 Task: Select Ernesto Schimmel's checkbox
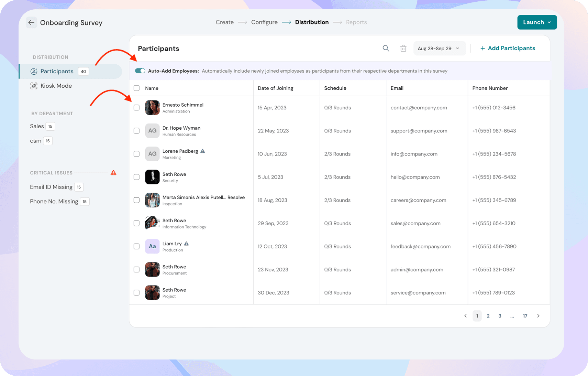136,108
